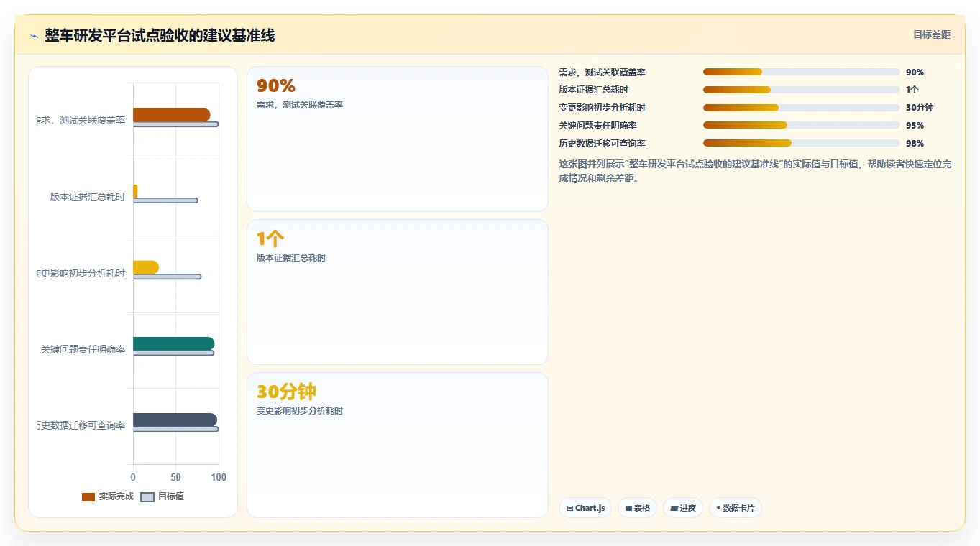Click the 历史数据迁移可查询率 progress bar
The image size is (980, 546).
802,143
